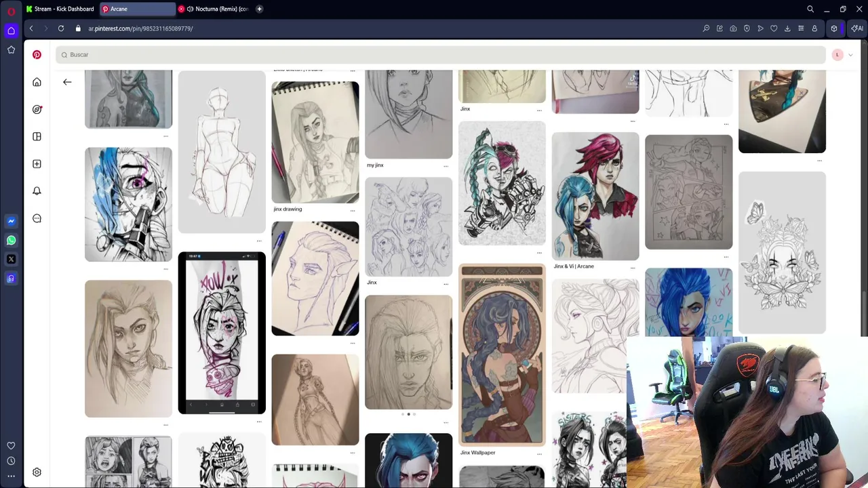
Task: Expand the accounts chevron beside the avatar
Action: [850, 55]
